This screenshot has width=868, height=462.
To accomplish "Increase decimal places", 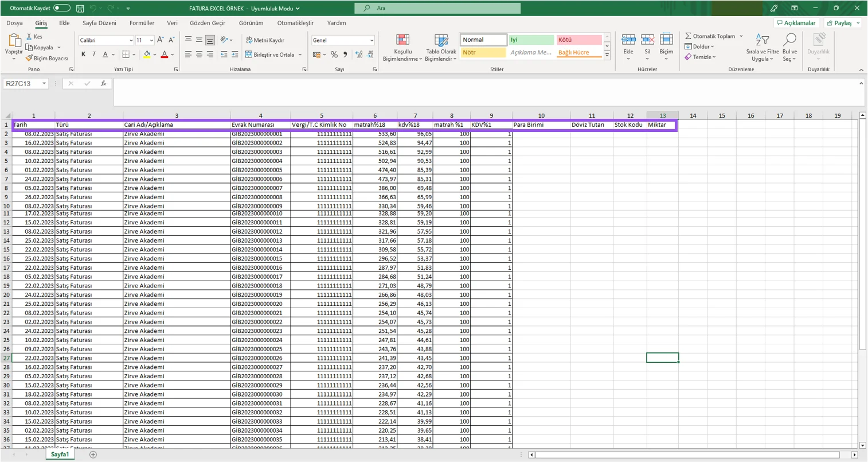I will tap(359, 55).
